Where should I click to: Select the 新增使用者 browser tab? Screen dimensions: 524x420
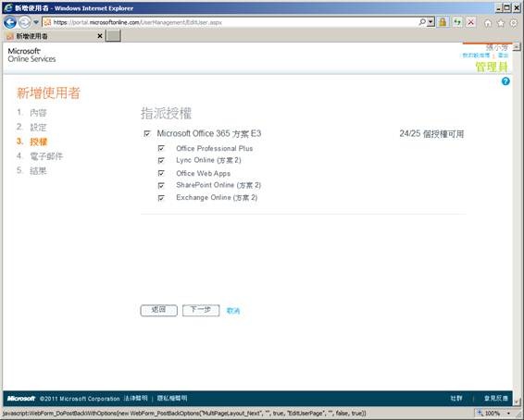[x=54, y=36]
